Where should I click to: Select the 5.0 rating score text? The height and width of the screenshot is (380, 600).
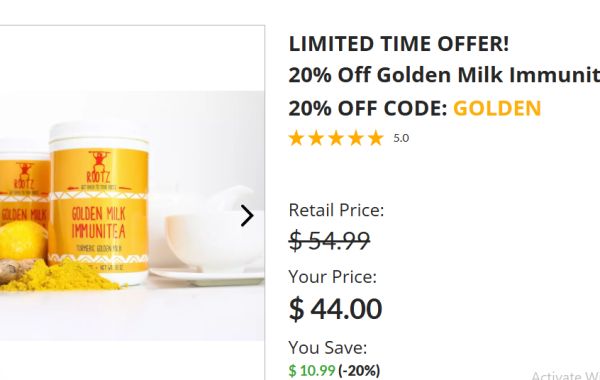pos(401,138)
